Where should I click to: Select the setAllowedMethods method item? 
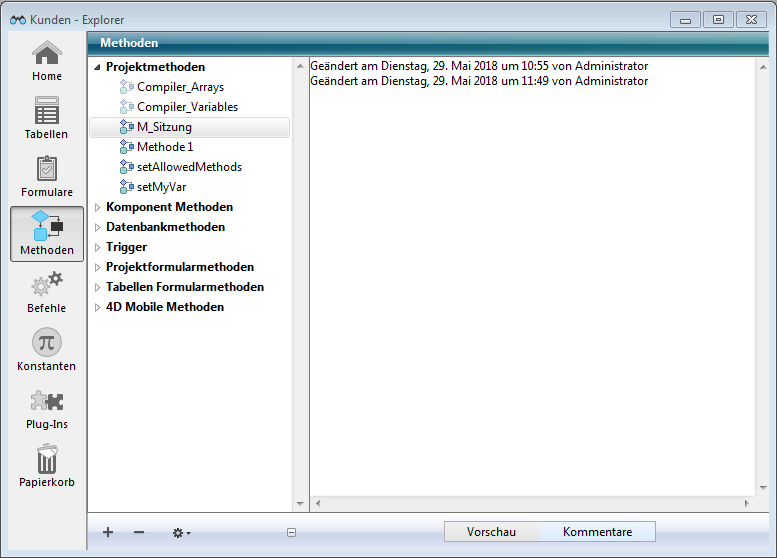point(189,167)
